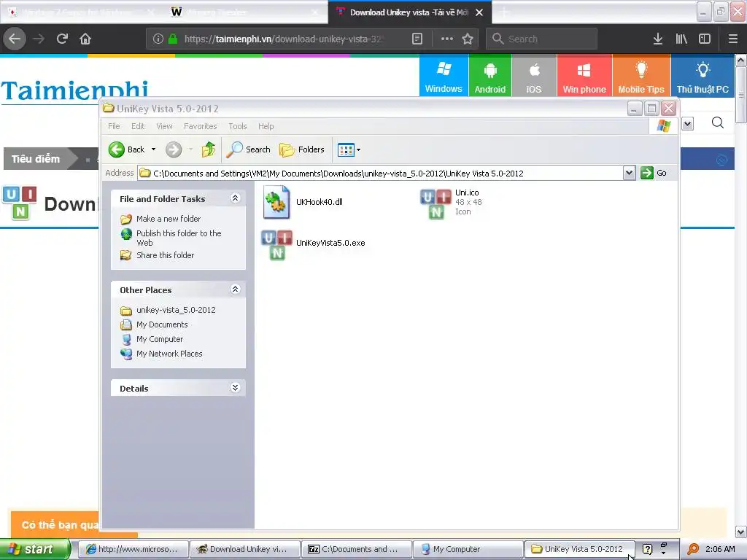Click the Windows Start button
Screen dimensions: 747x560
(x=35, y=549)
